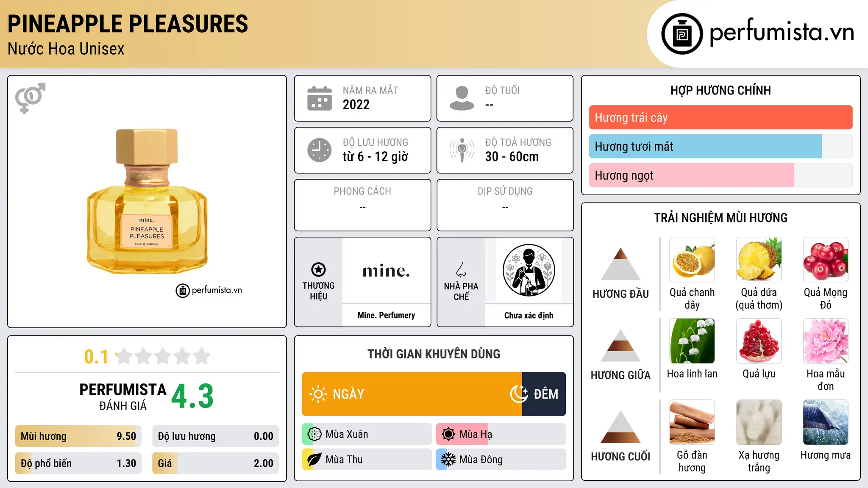
Task: Click the perfumista.vn site name
Action: (782, 32)
